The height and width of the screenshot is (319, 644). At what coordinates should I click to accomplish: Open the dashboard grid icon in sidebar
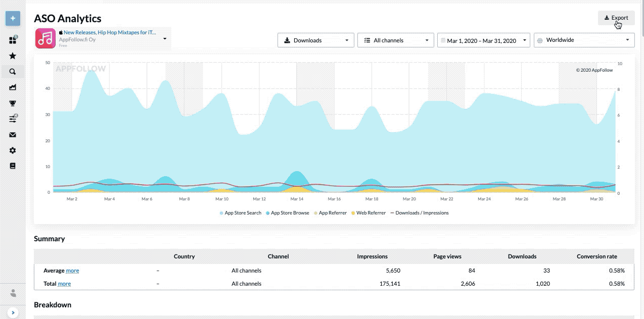tap(13, 40)
